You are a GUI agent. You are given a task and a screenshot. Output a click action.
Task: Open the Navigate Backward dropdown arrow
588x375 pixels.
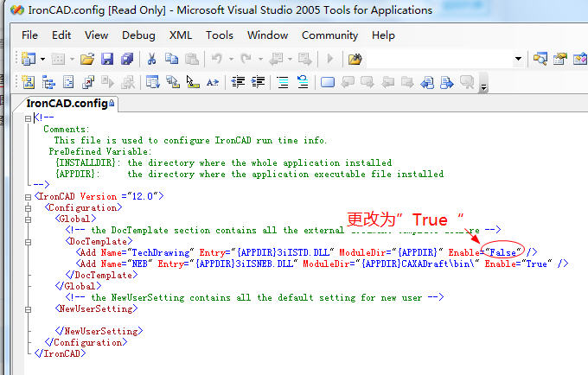tap(290, 60)
